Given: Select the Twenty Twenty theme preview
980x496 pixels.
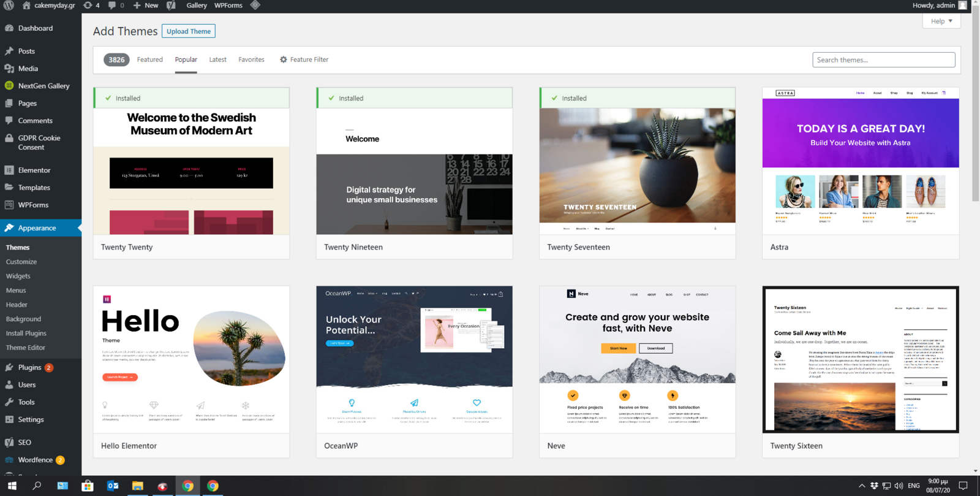Looking at the screenshot, I should 191,172.
